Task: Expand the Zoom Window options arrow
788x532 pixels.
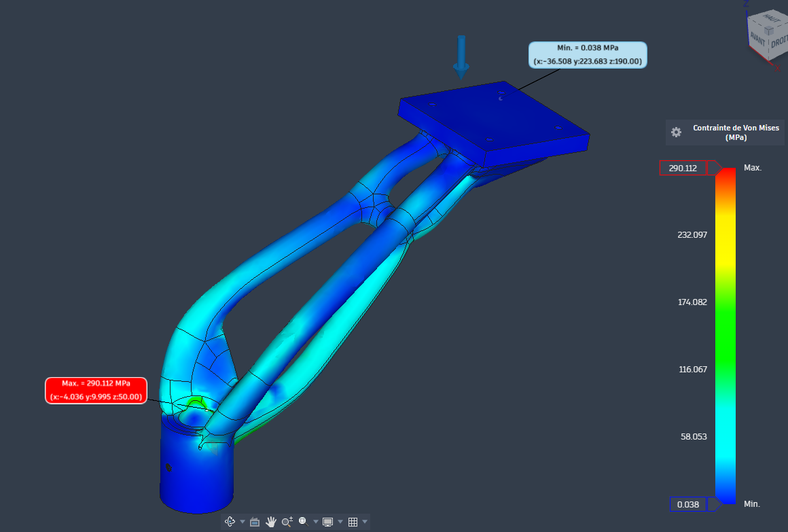Action: [x=316, y=522]
